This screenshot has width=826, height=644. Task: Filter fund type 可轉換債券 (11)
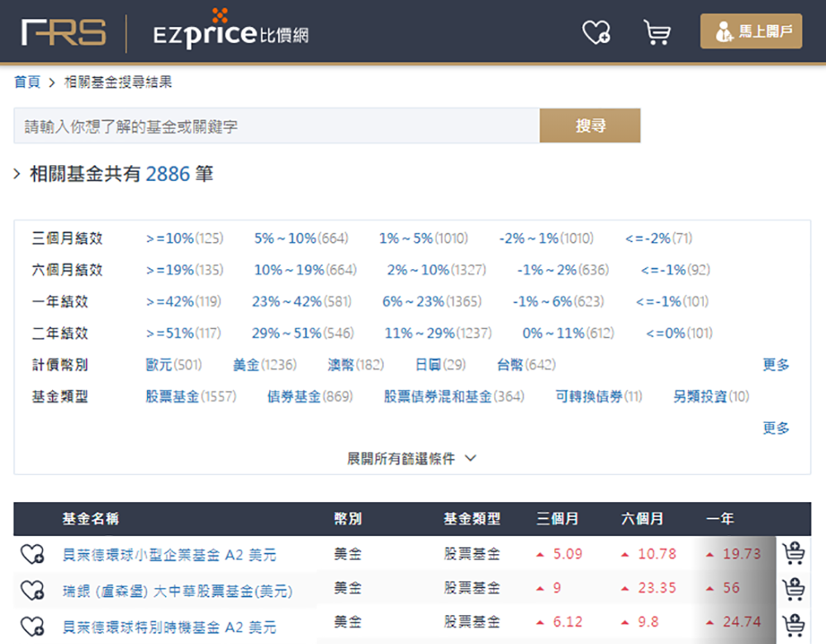pos(599,396)
